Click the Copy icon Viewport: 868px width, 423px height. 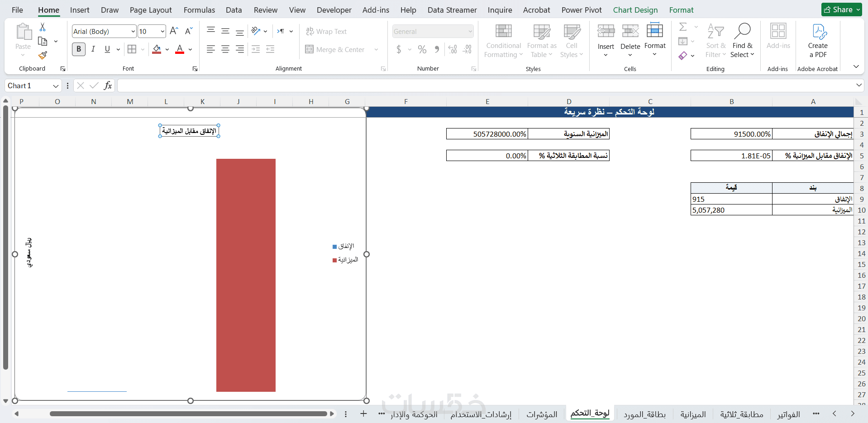pos(43,41)
